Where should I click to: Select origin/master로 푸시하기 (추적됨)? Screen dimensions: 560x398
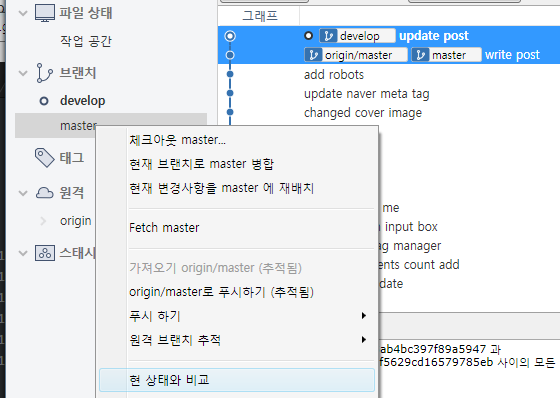click(x=237, y=292)
